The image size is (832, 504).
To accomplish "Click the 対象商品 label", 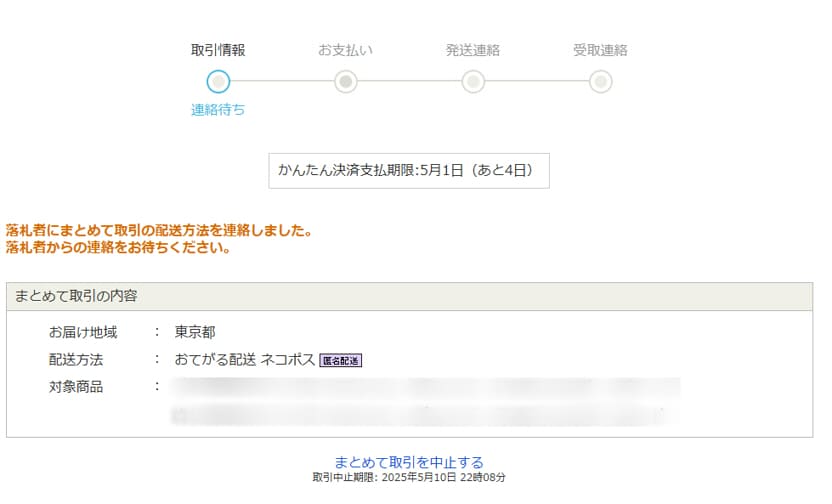I will (76, 387).
